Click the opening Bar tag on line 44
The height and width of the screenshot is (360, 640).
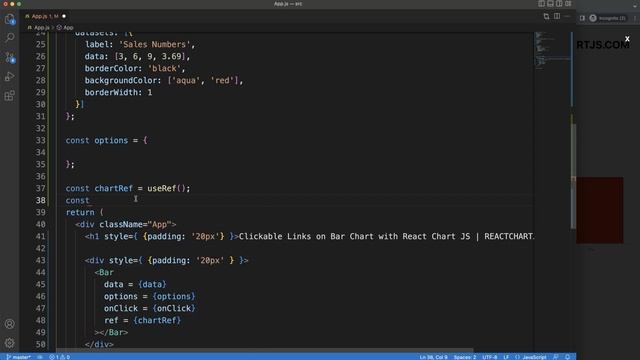[104, 273]
